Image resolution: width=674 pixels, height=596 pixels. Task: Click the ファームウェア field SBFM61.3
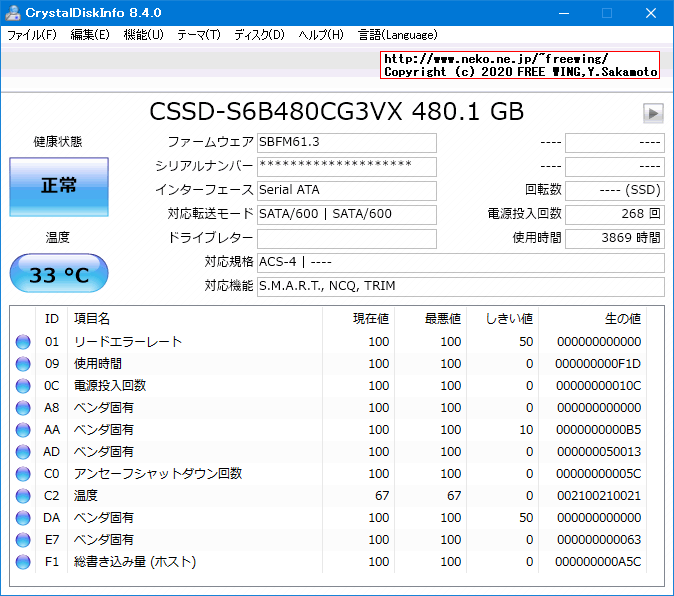point(347,143)
